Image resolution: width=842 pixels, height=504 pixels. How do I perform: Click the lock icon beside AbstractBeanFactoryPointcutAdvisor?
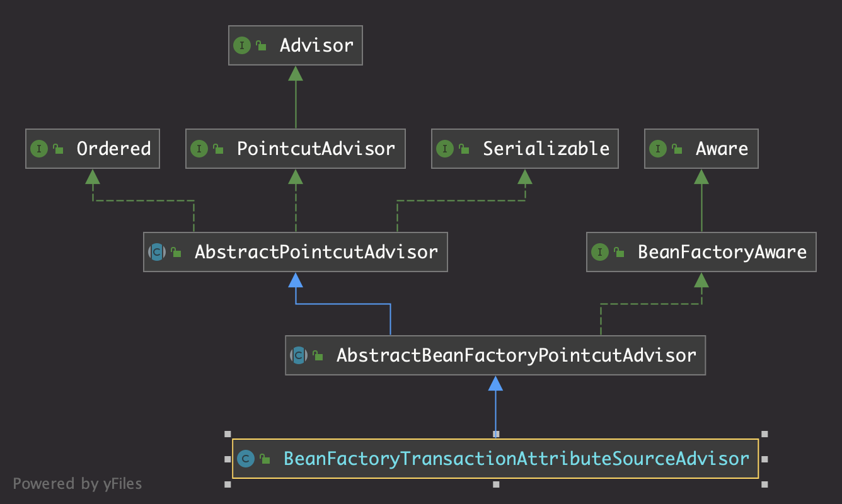coord(318,355)
